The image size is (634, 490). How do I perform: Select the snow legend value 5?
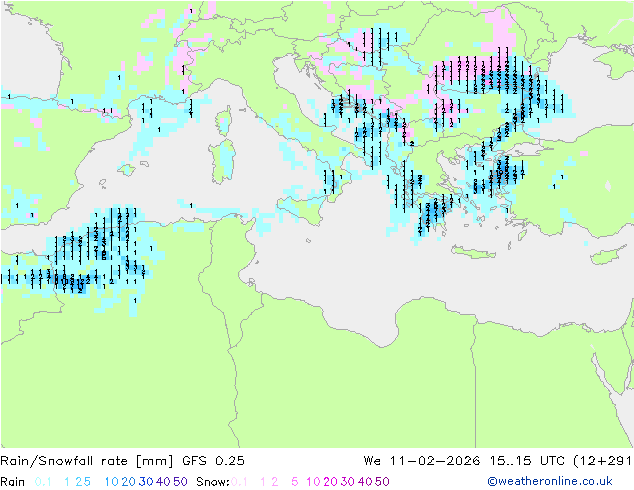point(295,482)
